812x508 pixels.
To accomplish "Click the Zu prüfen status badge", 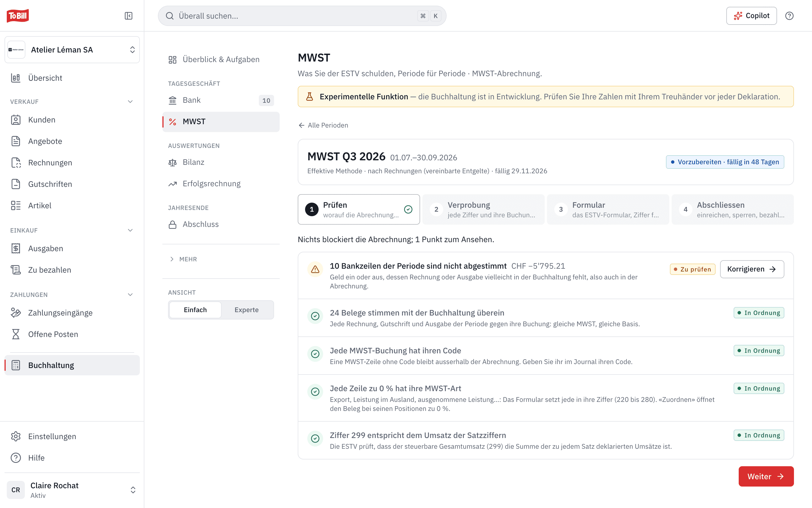I will pyautogui.click(x=692, y=270).
